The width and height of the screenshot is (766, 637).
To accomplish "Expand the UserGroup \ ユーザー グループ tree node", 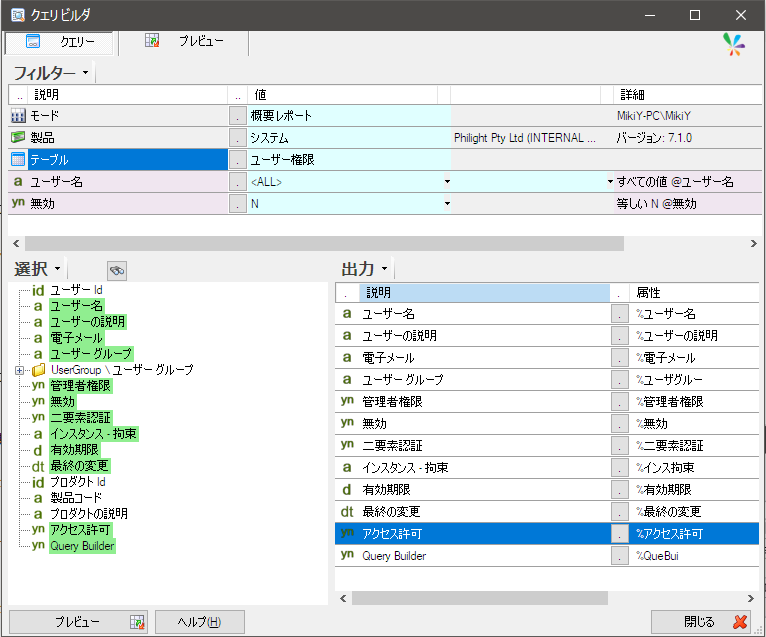I will (x=20, y=370).
